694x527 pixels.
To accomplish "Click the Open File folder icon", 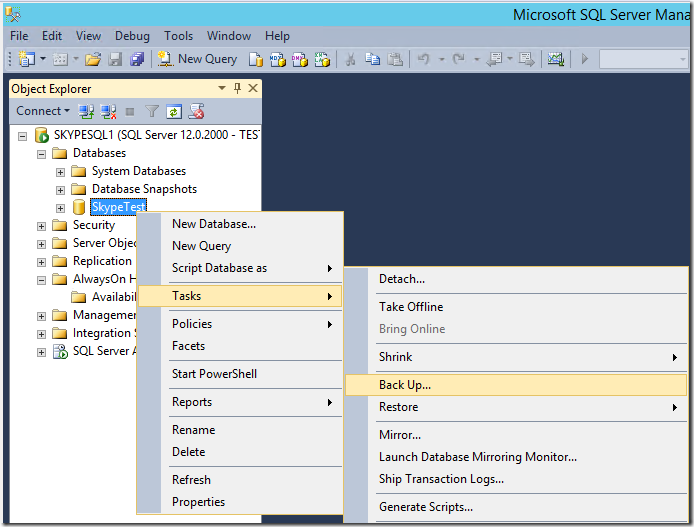I will [x=93, y=59].
